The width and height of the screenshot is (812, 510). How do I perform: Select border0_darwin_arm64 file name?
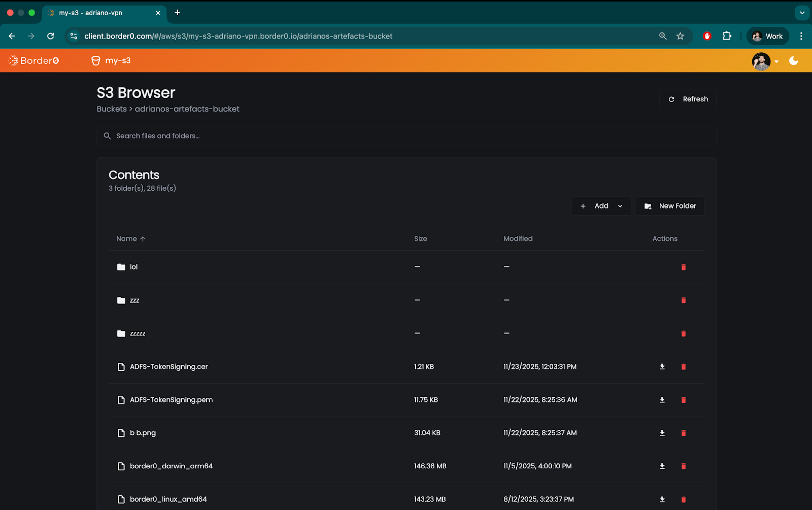[x=171, y=466]
